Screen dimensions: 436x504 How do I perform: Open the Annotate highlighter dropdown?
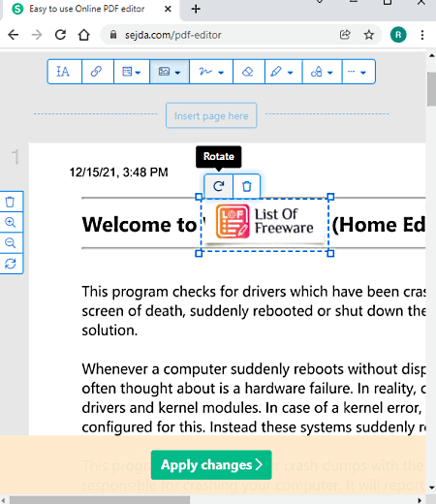(283, 72)
